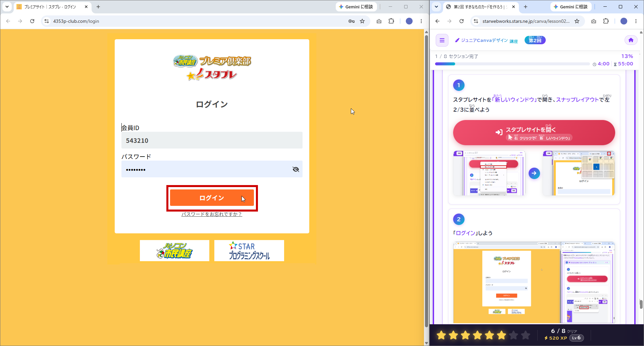
Task: Reload the starwebworks lesson page
Action: click(462, 21)
